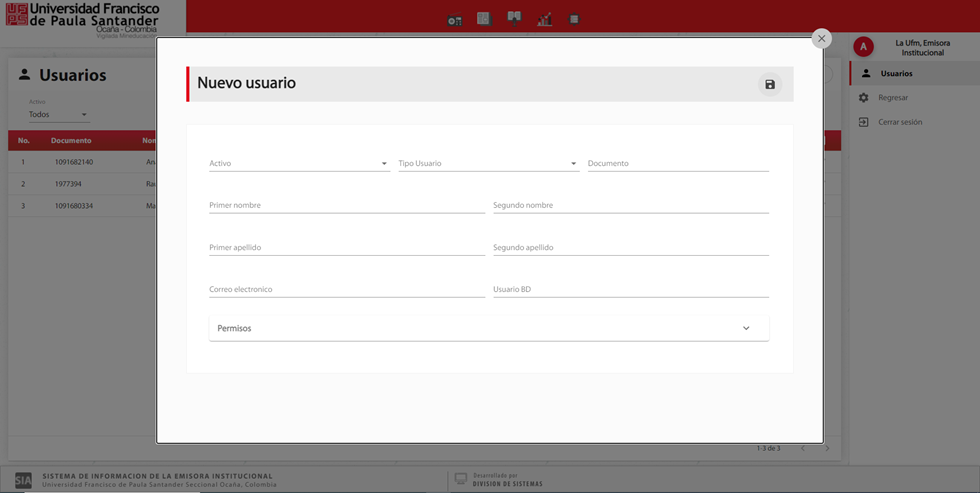Go to next page of users table
Viewport: 980px width, 493px height.
[x=827, y=448]
